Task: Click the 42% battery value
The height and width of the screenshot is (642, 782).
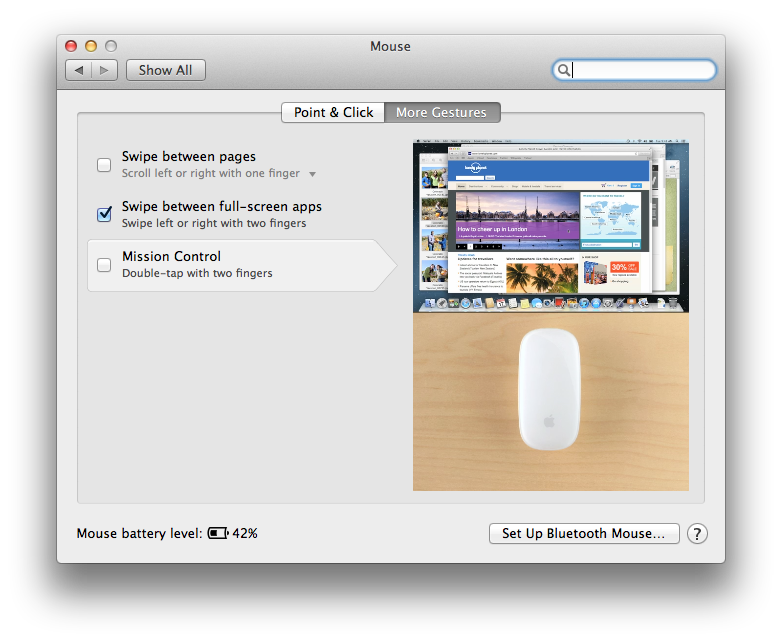Action: (245, 533)
